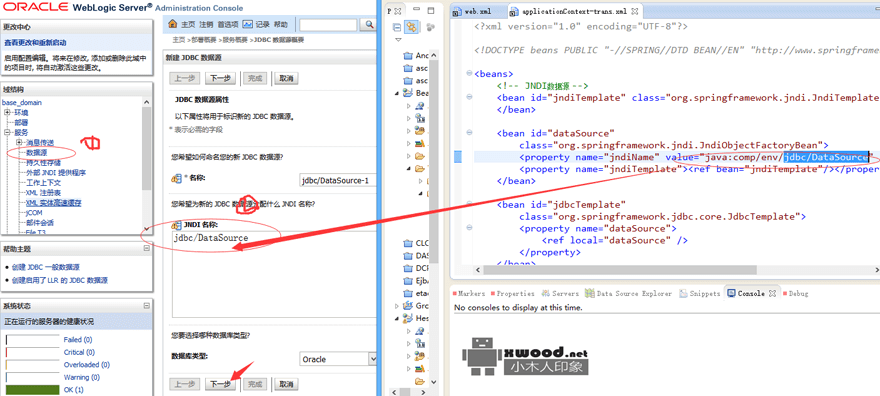Open 创建 JDBC 一般数据源 help link
880x396 pixels.
point(45,268)
